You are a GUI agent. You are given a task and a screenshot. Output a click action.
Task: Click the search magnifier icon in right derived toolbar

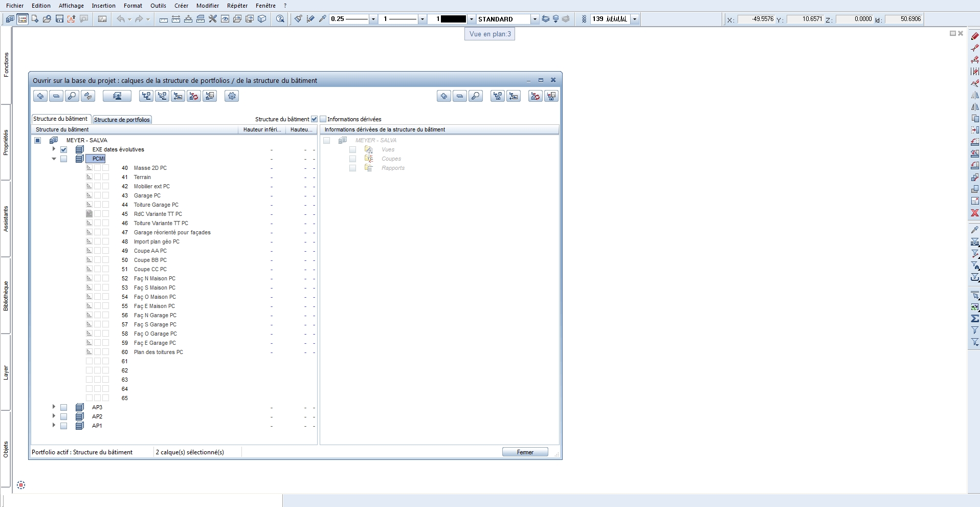476,96
